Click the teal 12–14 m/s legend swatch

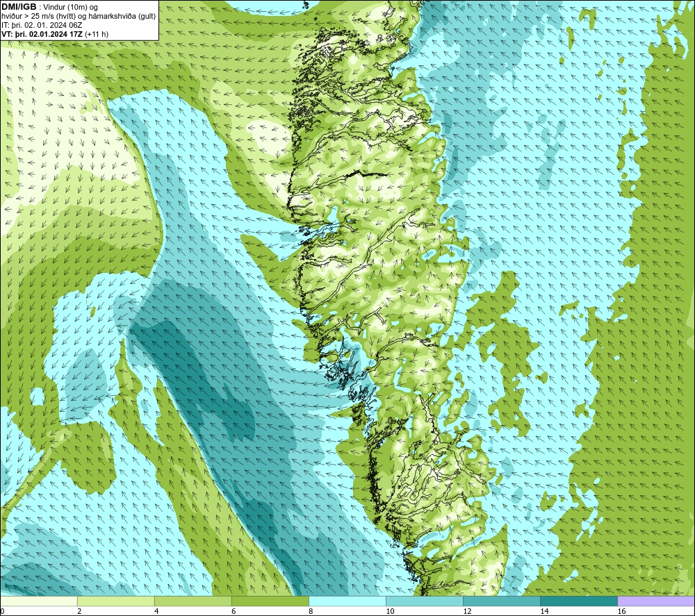pyautogui.click(x=501, y=601)
